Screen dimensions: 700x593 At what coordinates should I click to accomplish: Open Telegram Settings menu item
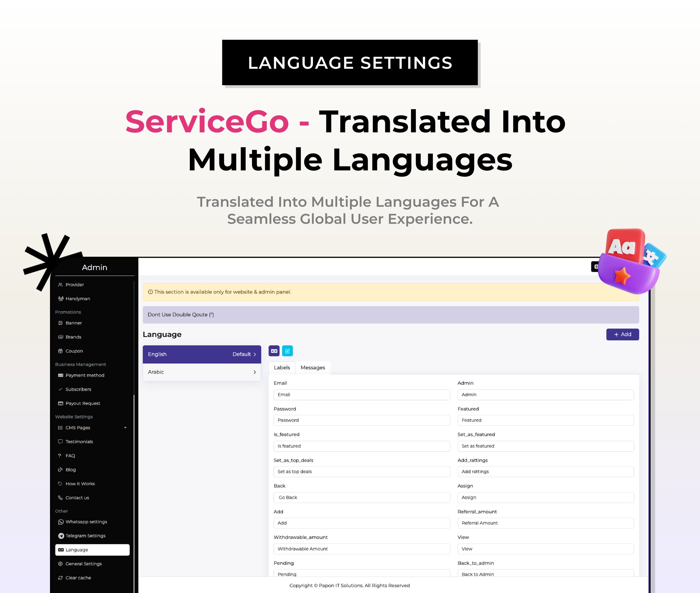click(92, 536)
